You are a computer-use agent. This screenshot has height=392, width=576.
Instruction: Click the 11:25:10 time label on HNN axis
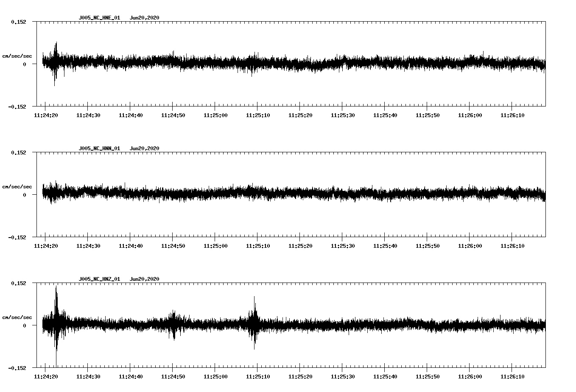pos(258,246)
